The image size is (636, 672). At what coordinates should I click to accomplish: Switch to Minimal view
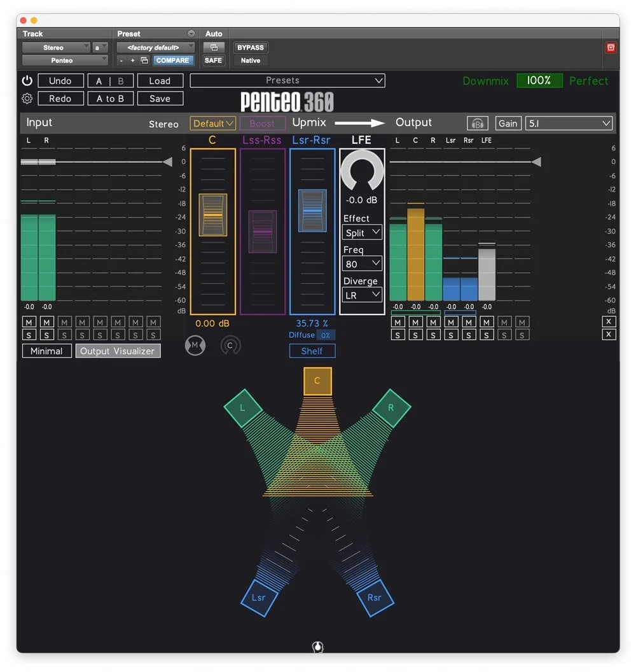click(46, 351)
